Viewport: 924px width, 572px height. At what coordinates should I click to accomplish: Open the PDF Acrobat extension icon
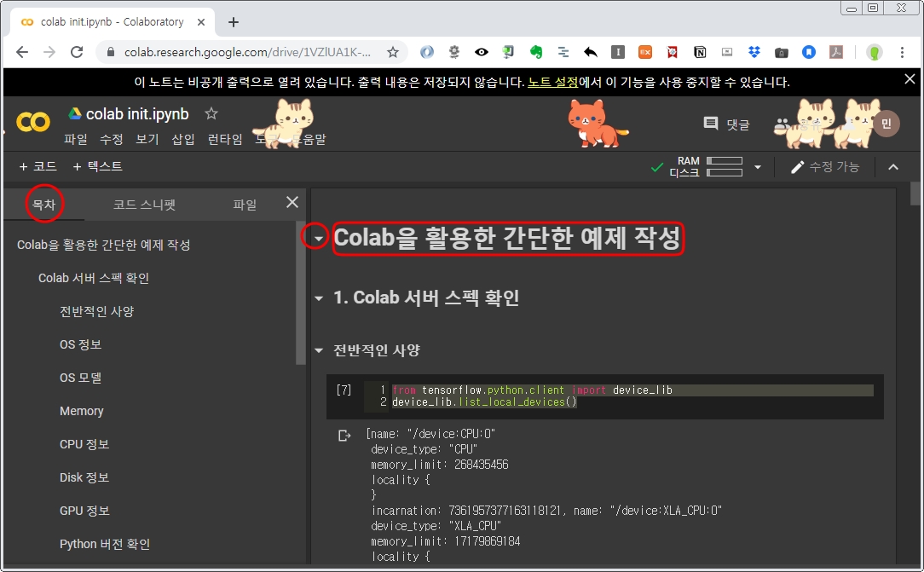pyautogui.click(x=835, y=52)
